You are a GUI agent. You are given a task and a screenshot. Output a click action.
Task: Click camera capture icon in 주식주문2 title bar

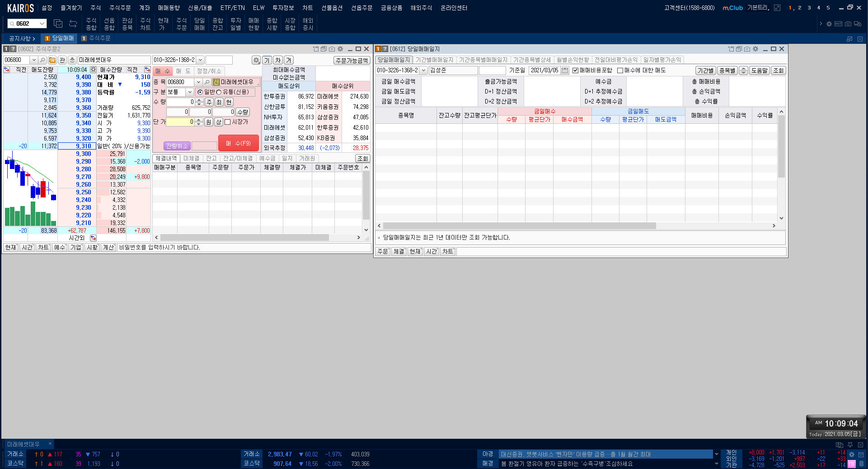click(332, 49)
